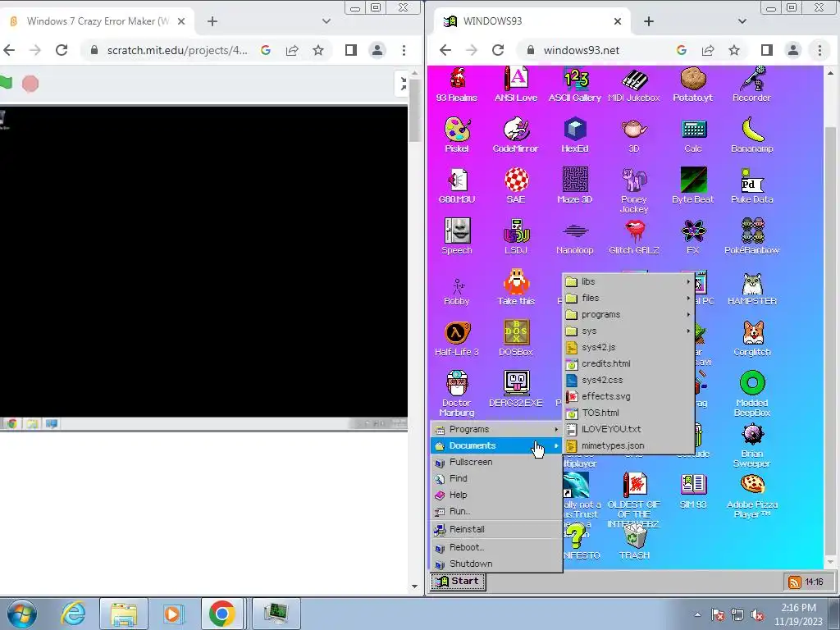Launch the Corglitch corgi icon
Viewport: 840px width, 630px height.
click(x=751, y=338)
